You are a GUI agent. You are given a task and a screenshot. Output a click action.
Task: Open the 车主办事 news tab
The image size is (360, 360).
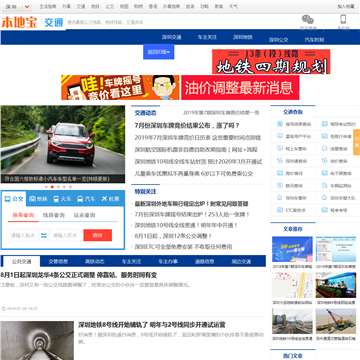pos(168,262)
